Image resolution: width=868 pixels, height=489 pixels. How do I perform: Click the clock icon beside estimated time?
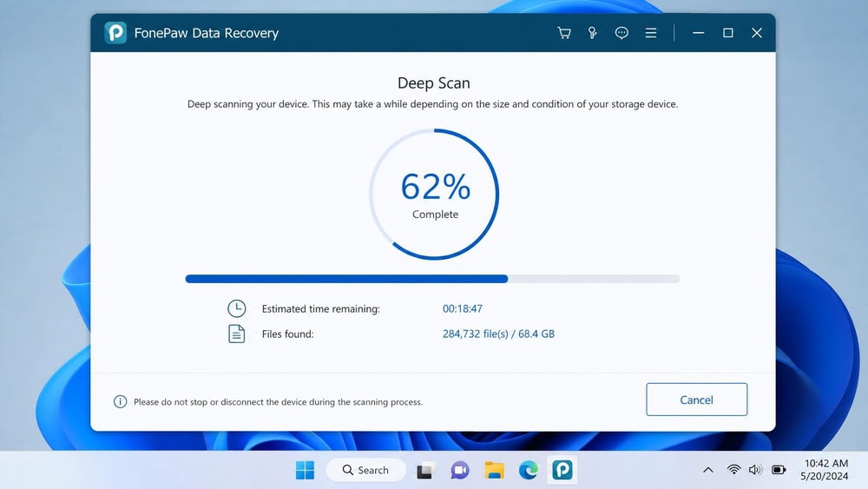236,308
